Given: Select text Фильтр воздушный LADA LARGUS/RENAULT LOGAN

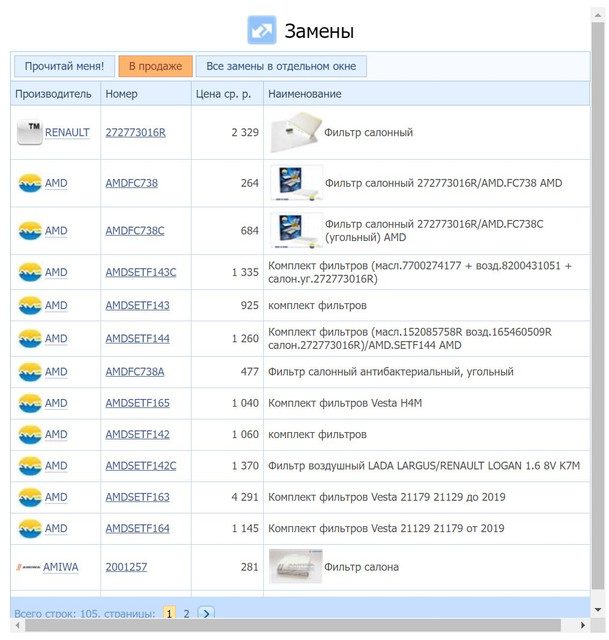Looking at the screenshot, I should point(424,466).
